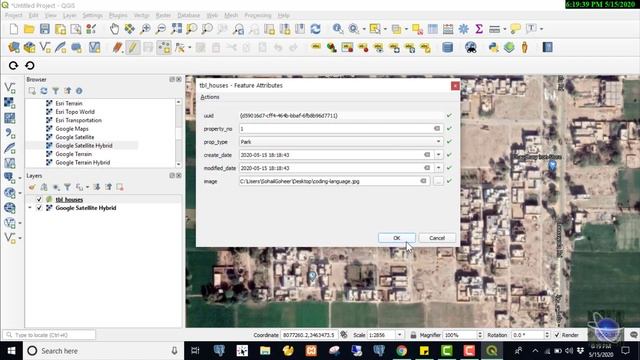Open the Vector menu
This screenshot has width=640, height=360.
(142, 15)
